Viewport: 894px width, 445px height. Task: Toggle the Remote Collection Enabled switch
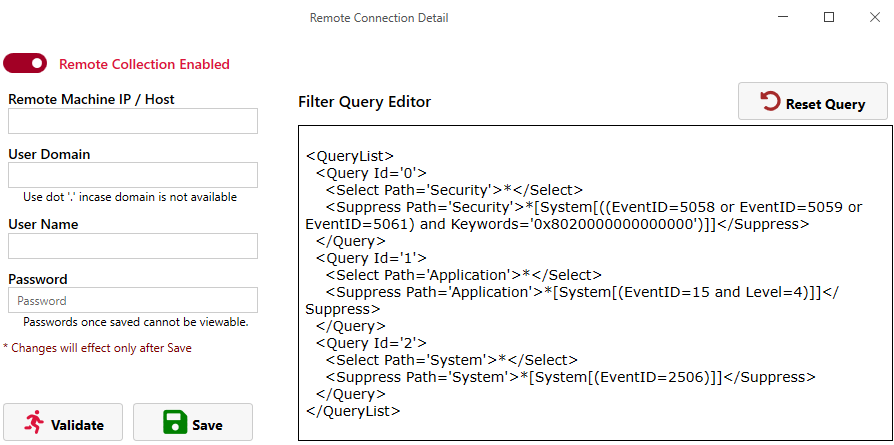[x=25, y=64]
